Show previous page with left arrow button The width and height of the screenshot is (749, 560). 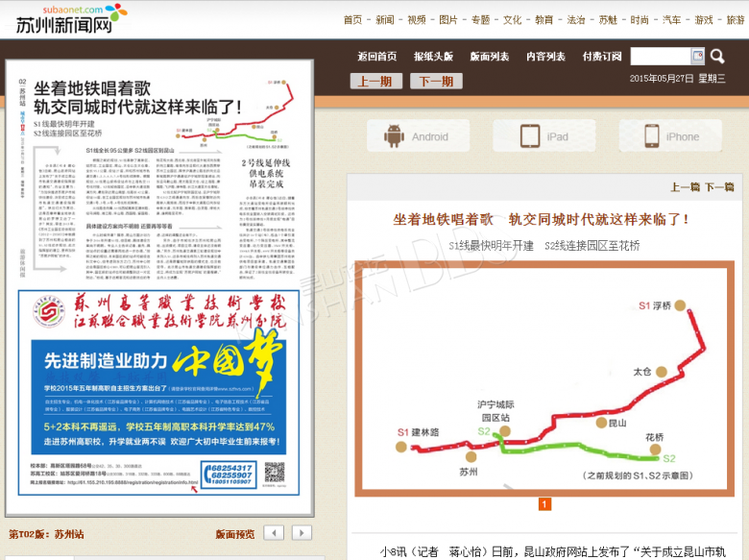tap(274, 533)
